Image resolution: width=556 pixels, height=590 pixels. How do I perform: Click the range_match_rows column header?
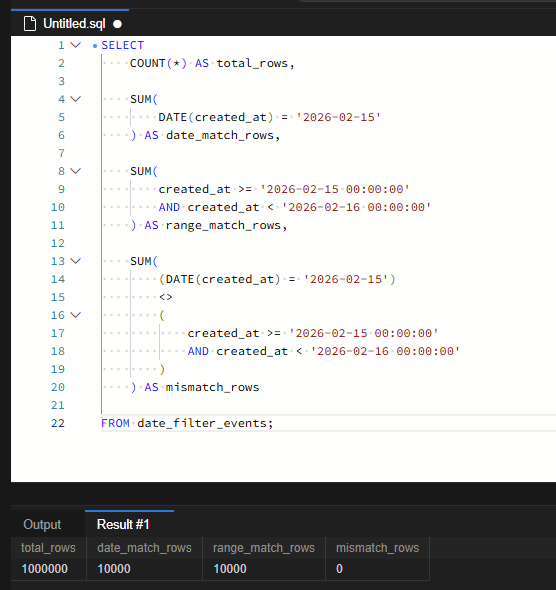264,548
